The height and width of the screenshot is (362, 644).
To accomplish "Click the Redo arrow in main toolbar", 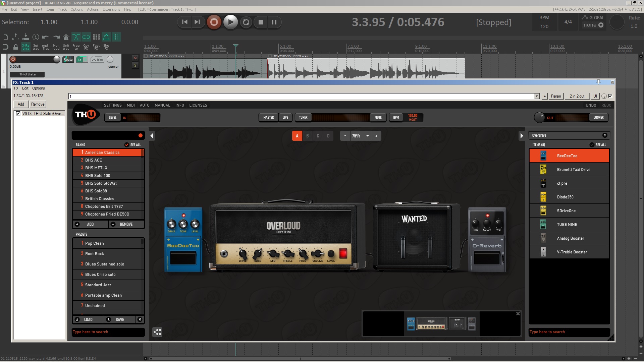I will click(56, 37).
